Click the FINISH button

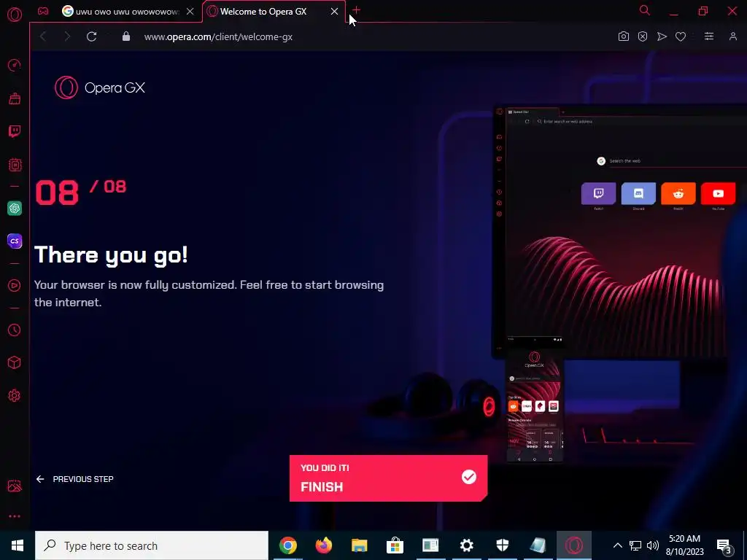pyautogui.click(x=388, y=478)
